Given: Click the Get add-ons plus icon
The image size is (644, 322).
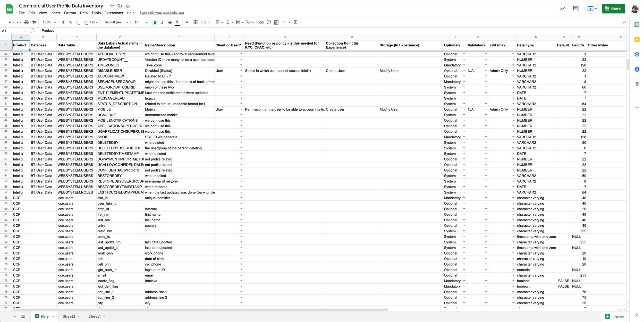Looking at the screenshot, I should (637, 108).
